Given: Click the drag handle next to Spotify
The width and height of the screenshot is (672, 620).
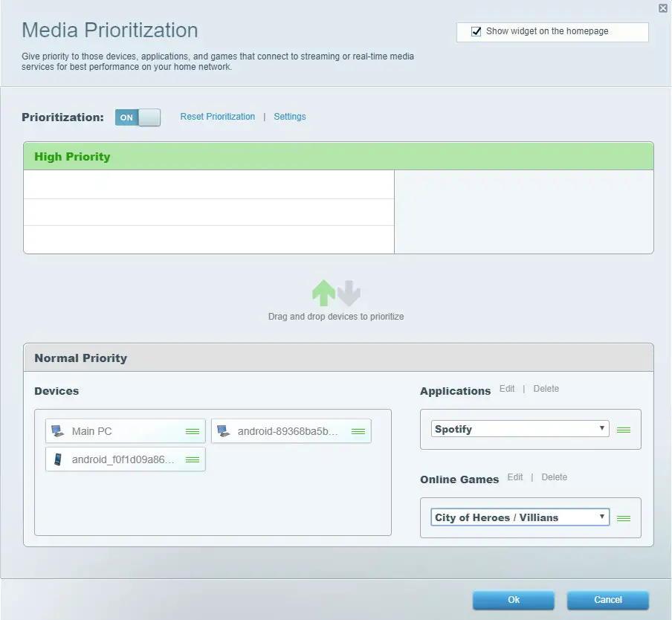Looking at the screenshot, I should (624, 429).
